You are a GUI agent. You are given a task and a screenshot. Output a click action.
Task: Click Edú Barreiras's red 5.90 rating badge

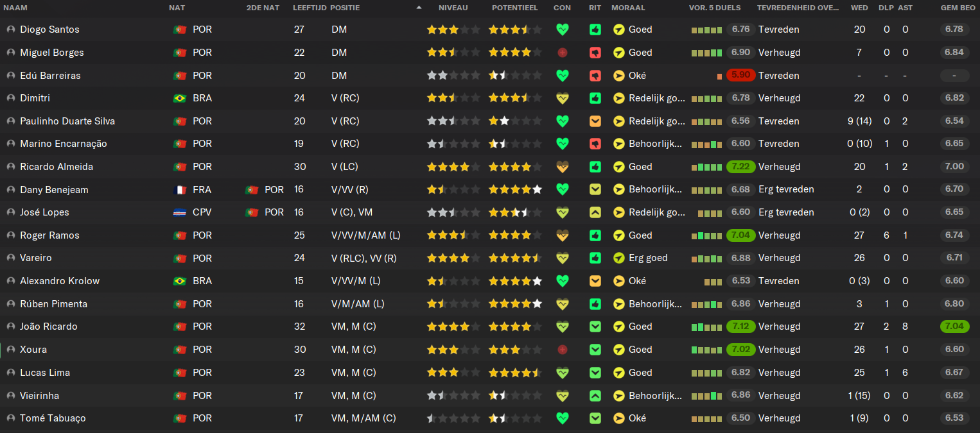(740, 75)
